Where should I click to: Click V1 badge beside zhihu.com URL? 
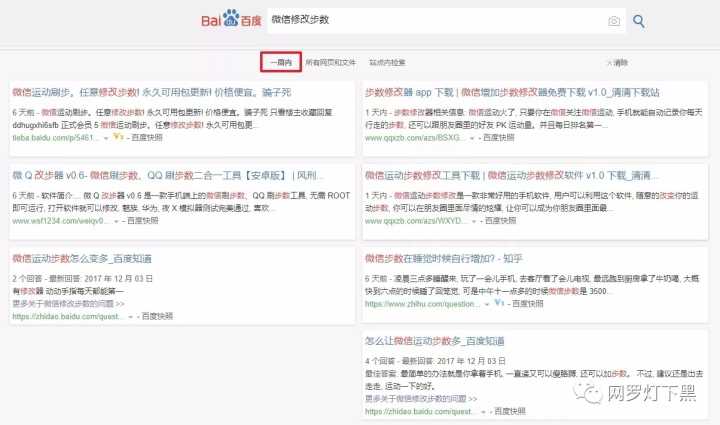500,303
